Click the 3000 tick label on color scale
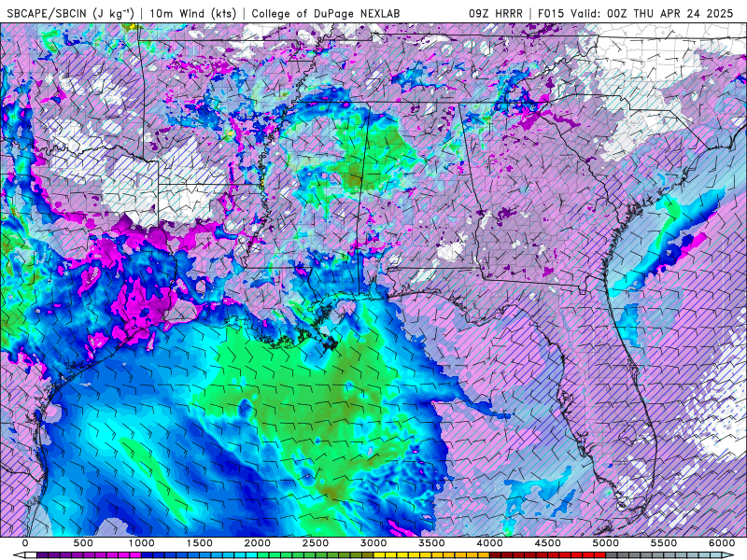The width and height of the screenshot is (747, 560). 374,543
